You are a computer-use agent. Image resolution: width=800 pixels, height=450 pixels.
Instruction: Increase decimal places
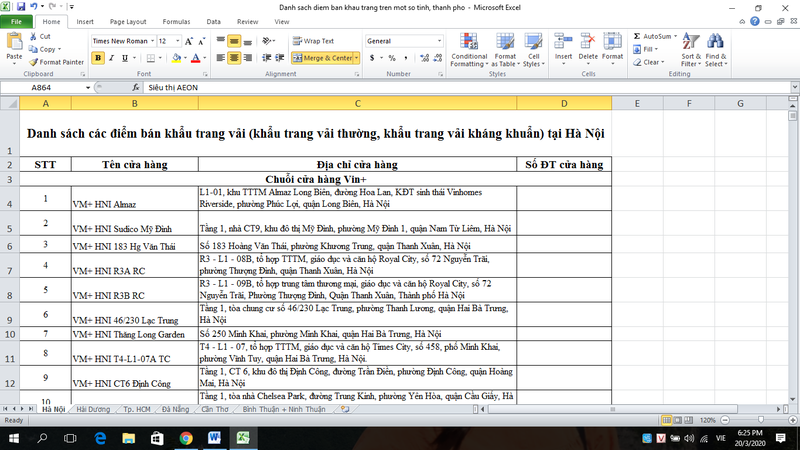coord(424,58)
